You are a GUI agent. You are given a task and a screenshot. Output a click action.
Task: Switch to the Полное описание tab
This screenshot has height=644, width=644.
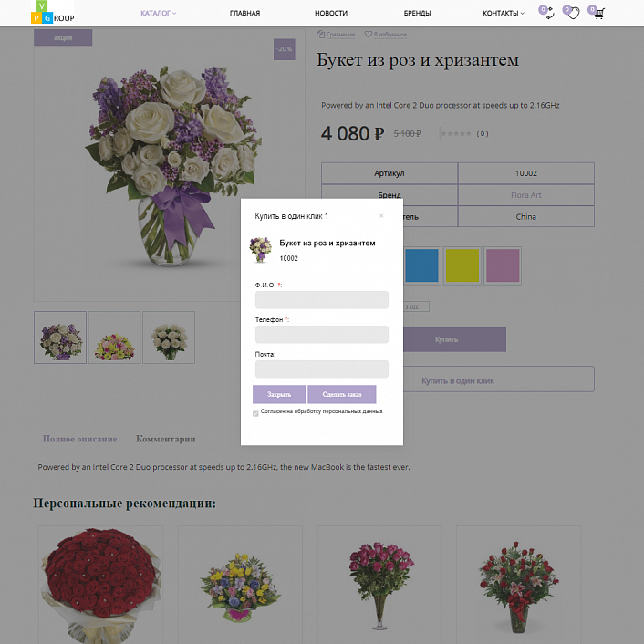79,439
